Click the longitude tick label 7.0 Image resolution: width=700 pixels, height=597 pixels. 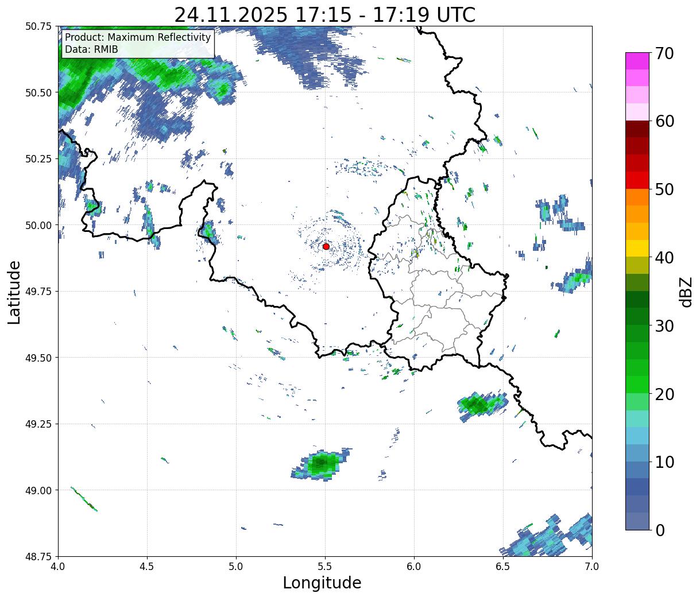tap(592, 566)
